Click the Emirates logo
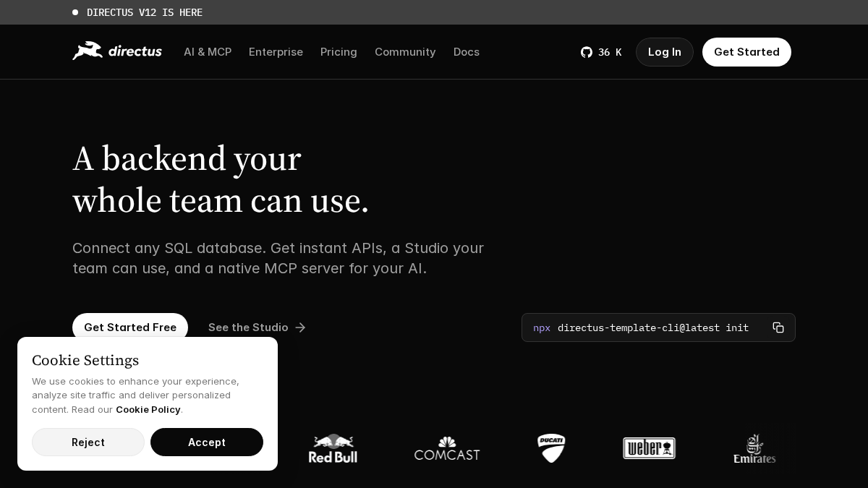This screenshot has height=488, width=868. 754,448
